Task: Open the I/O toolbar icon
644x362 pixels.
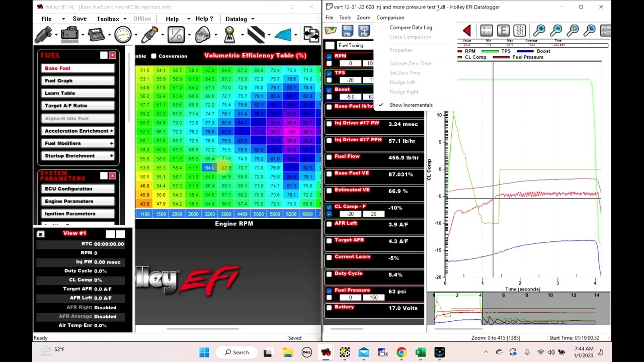Action: pos(176,35)
